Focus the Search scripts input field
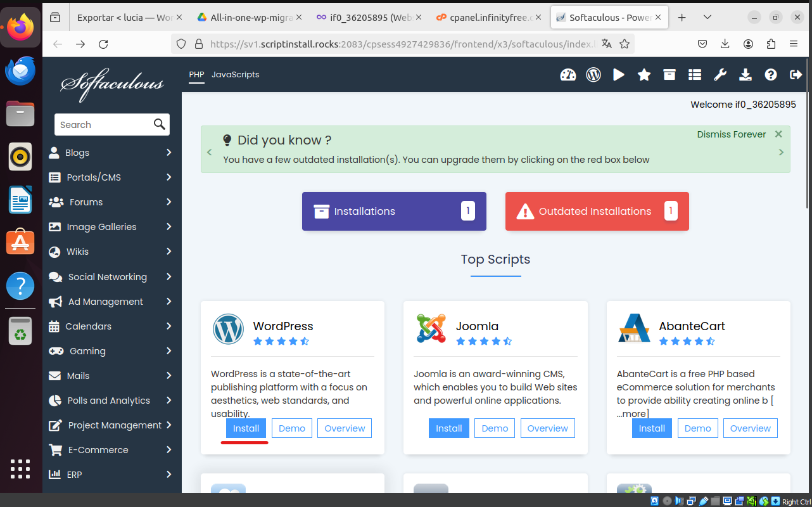Viewport: 812px width, 507px height. [103, 125]
